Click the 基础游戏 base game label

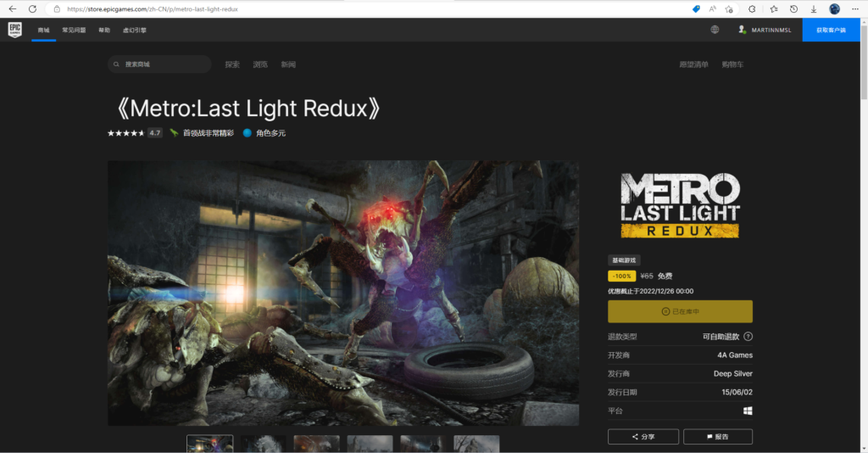[x=624, y=260]
